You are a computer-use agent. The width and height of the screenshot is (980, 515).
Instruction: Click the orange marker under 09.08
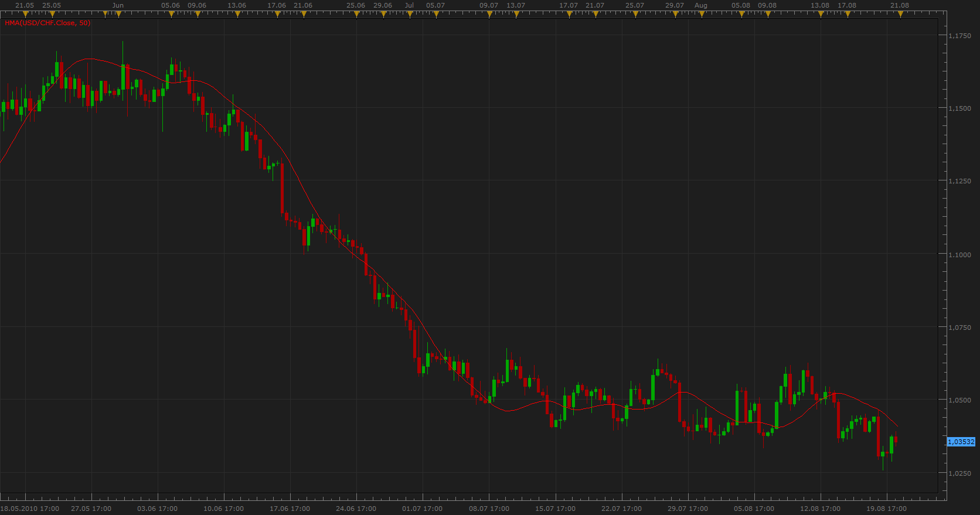click(x=768, y=14)
